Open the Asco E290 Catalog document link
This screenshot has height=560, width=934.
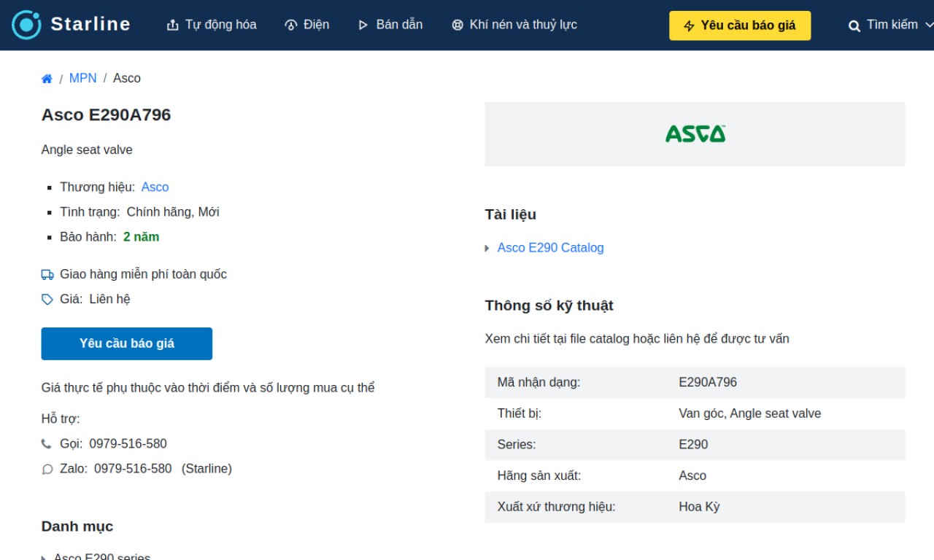[x=551, y=248]
